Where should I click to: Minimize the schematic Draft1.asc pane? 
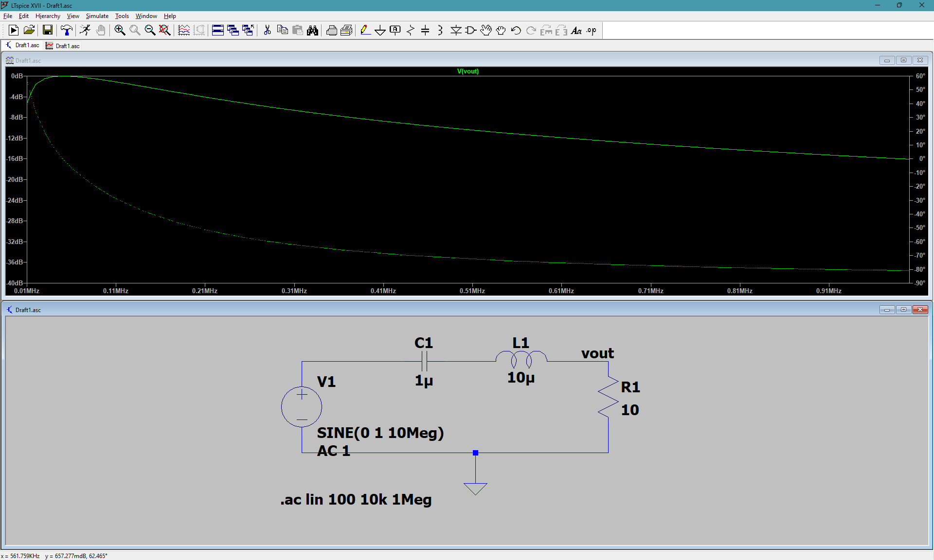pos(887,310)
